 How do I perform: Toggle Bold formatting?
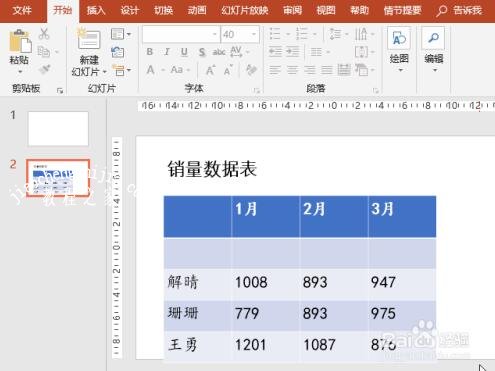tap(150, 52)
